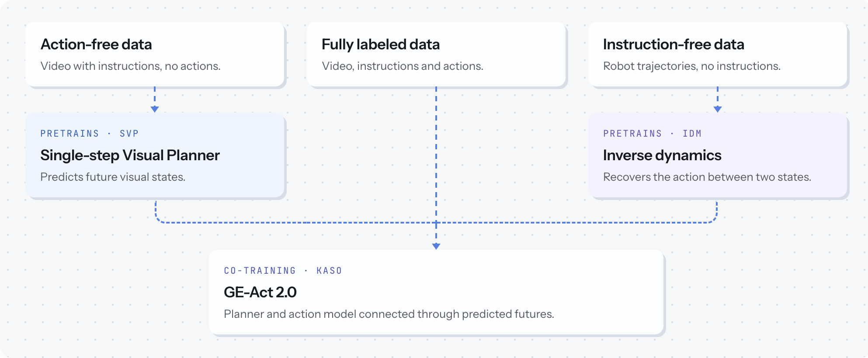Click the GE-Act 2.0 description about predicted futures
Viewport: 868px width, 358px height.
(389, 314)
